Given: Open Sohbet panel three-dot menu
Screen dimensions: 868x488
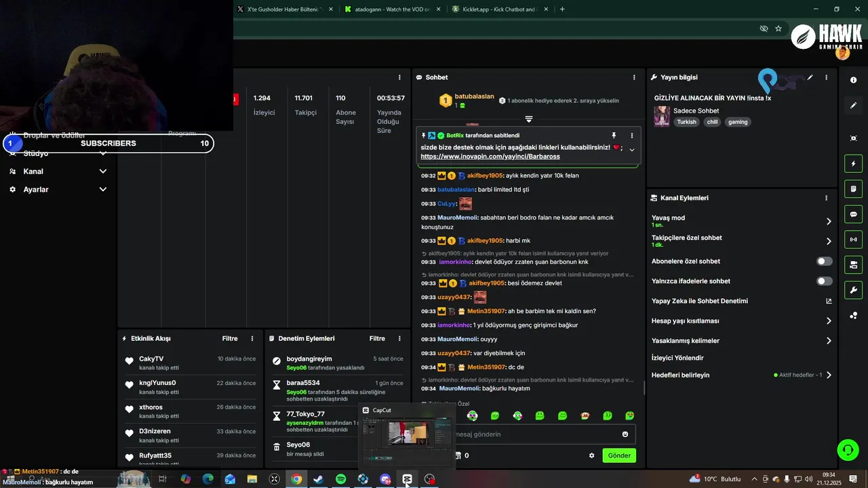Looking at the screenshot, I should point(634,77).
